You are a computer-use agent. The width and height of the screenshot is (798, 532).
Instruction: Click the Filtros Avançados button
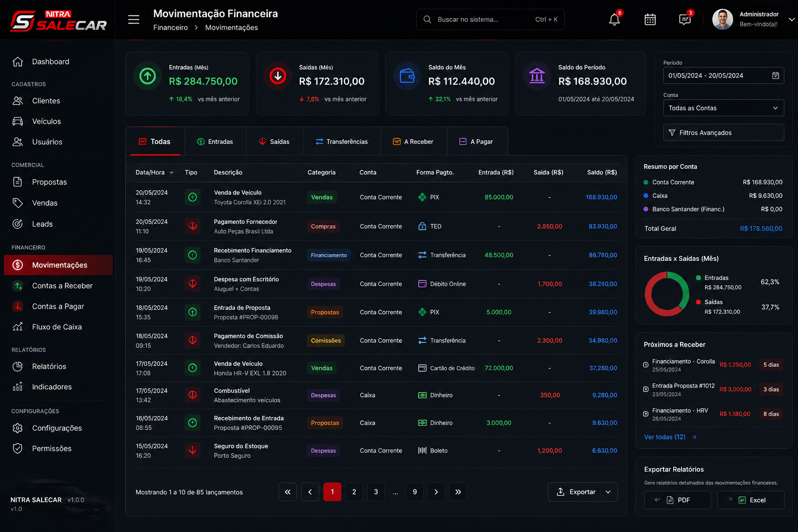coord(723,132)
